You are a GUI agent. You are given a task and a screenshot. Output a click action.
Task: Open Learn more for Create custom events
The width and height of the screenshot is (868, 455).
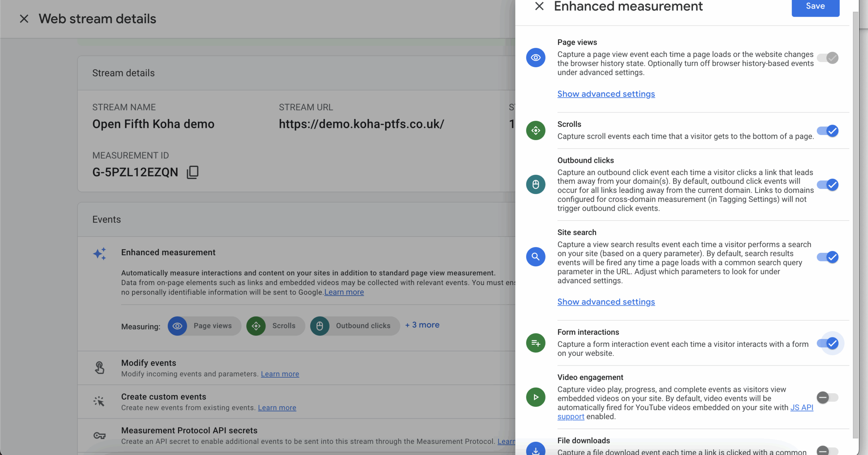[277, 407]
